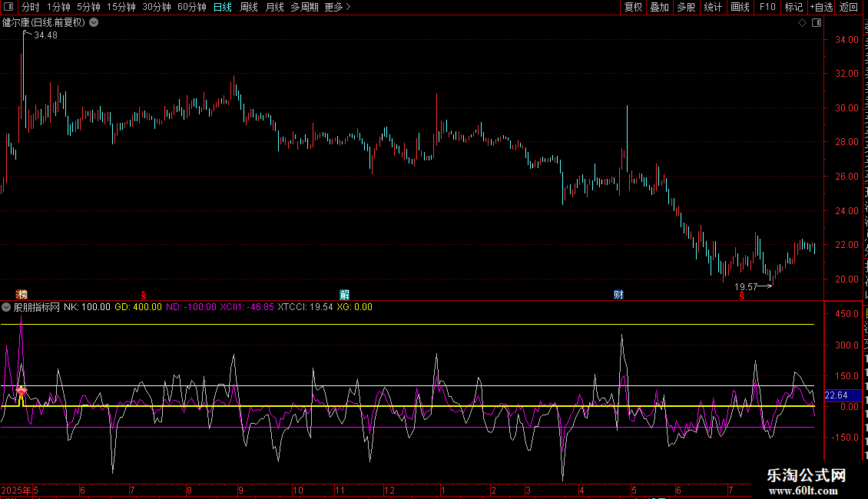
Task: Click the XCII1: -46.85 indicator value
Action: pos(247,307)
